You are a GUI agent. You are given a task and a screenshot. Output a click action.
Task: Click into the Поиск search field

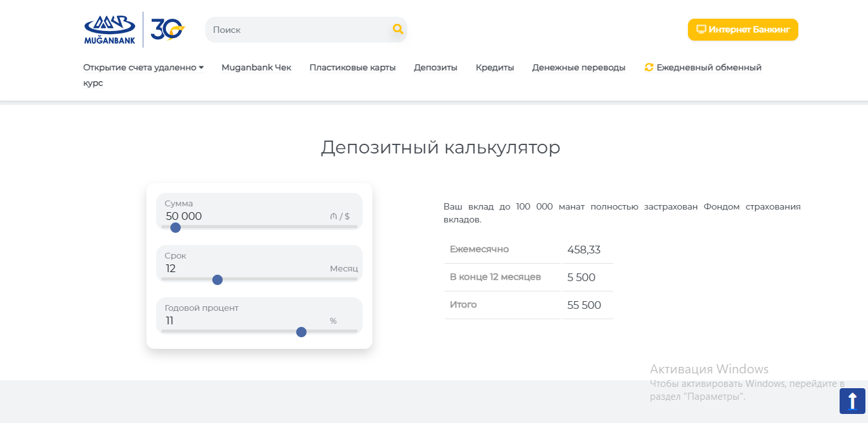(x=297, y=30)
